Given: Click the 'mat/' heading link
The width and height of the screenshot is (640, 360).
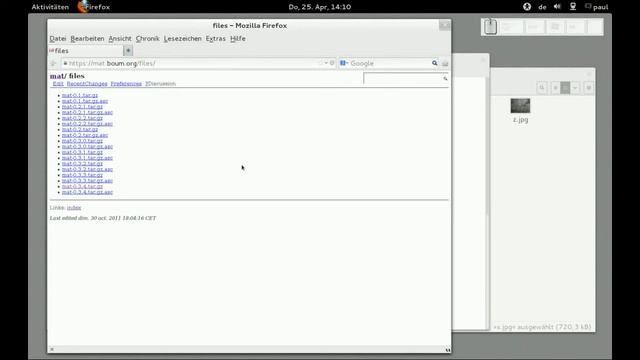Looking at the screenshot, I should 57,76.
